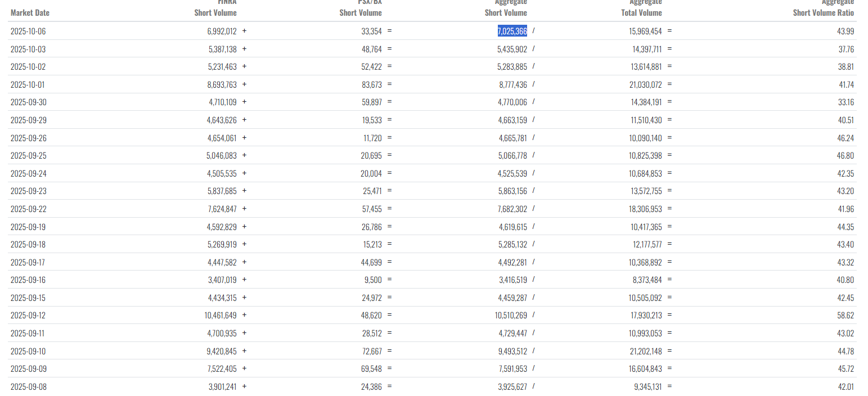Click short volume ratio 40.80
The image size is (868, 396).
(845, 280)
